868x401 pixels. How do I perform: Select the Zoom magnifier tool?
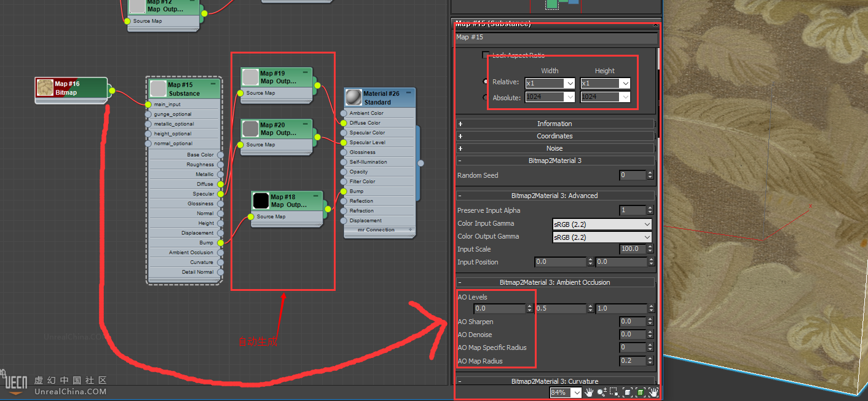coord(601,392)
